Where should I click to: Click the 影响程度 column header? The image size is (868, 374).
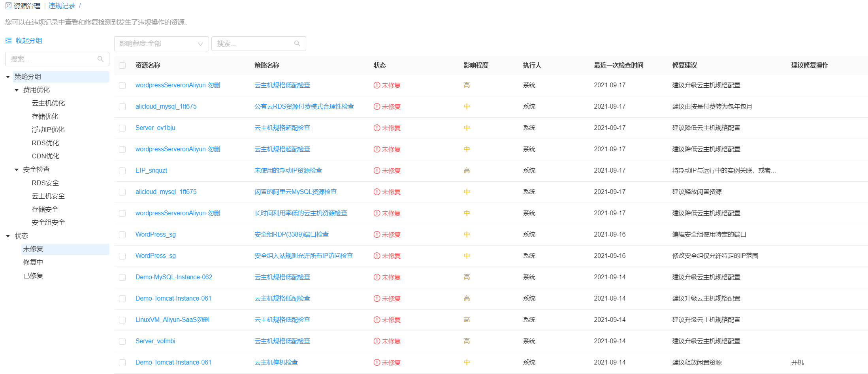(476, 66)
